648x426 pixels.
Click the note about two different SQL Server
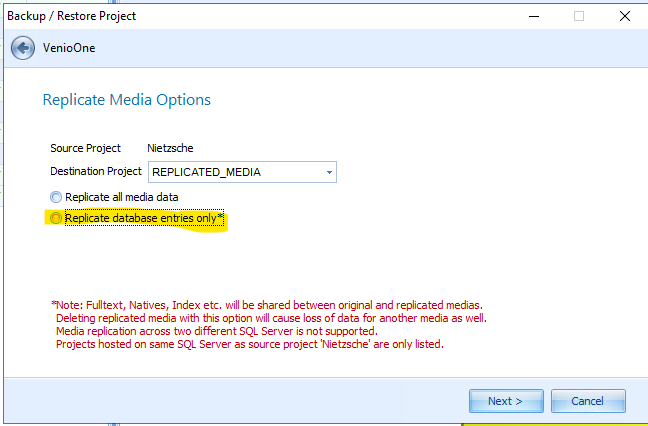(x=217, y=331)
